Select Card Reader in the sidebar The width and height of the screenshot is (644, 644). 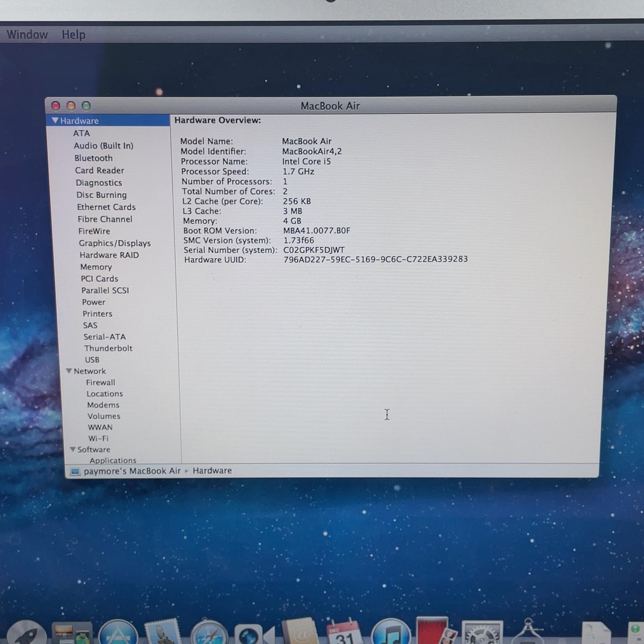click(99, 170)
